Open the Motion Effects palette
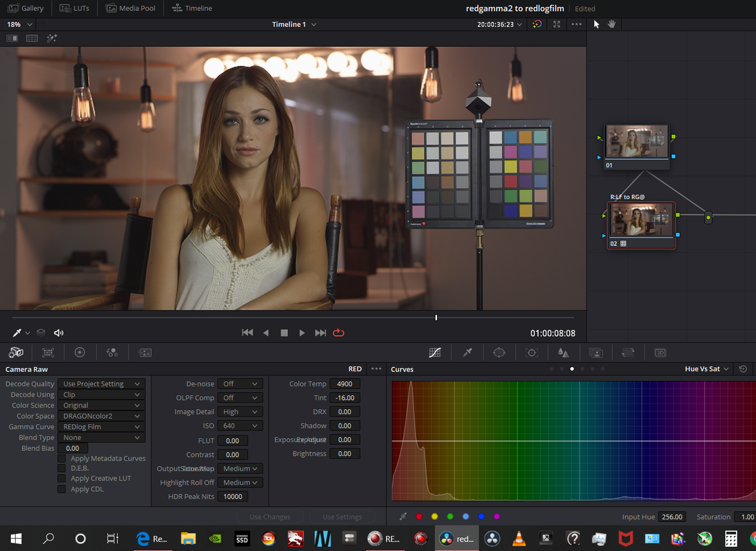The height and width of the screenshot is (551, 756). coord(145,353)
